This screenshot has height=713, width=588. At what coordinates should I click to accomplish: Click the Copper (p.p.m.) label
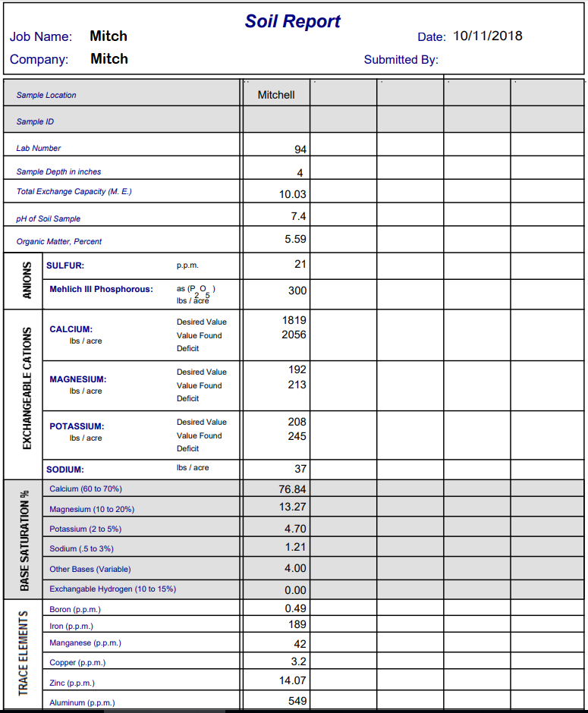coord(77,662)
